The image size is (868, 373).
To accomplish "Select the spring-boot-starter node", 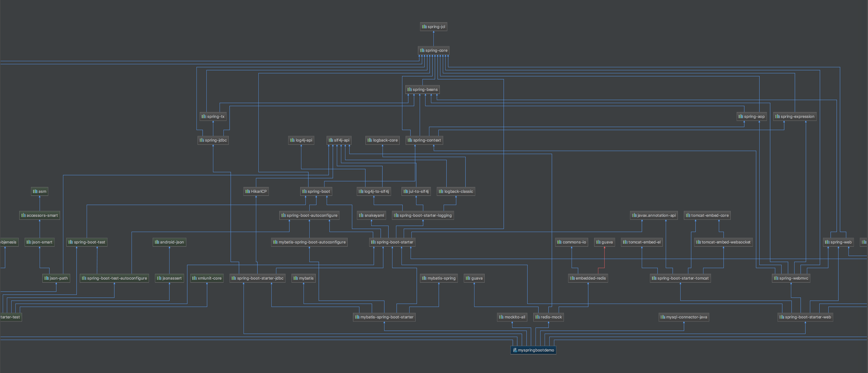I will 392,242.
